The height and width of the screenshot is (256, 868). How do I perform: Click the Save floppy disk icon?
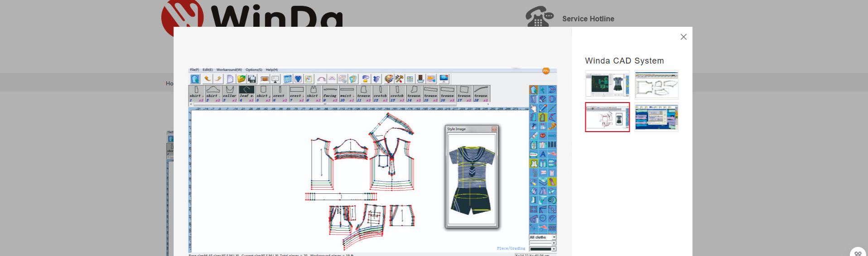click(252, 79)
